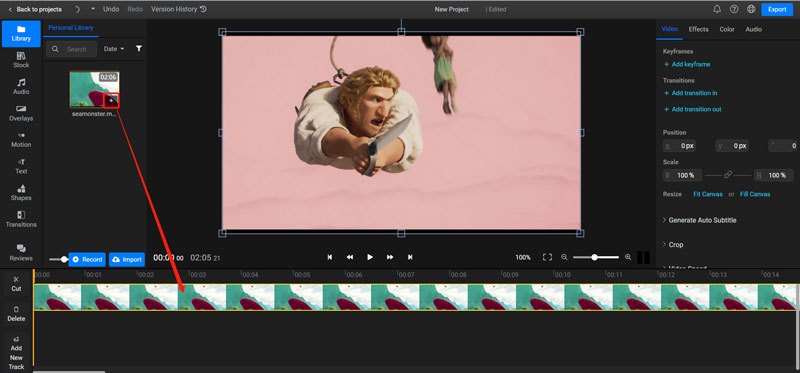This screenshot has height=373, width=800.
Task: Switch to the Audio properties tab
Action: click(x=754, y=29)
